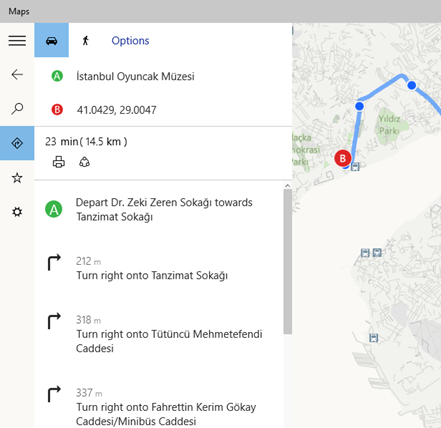Select the 23 min (14.5 km) route summary
This screenshot has height=428, width=441.
(86, 142)
